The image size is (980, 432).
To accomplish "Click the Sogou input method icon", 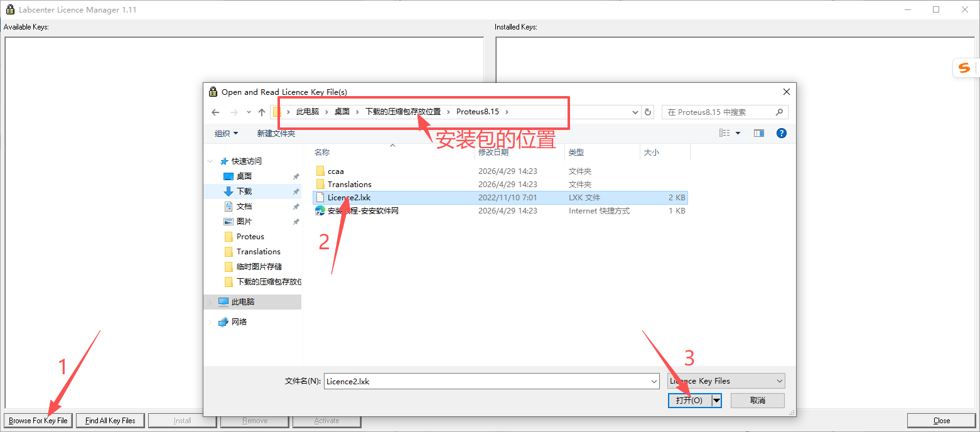I will pos(964,68).
